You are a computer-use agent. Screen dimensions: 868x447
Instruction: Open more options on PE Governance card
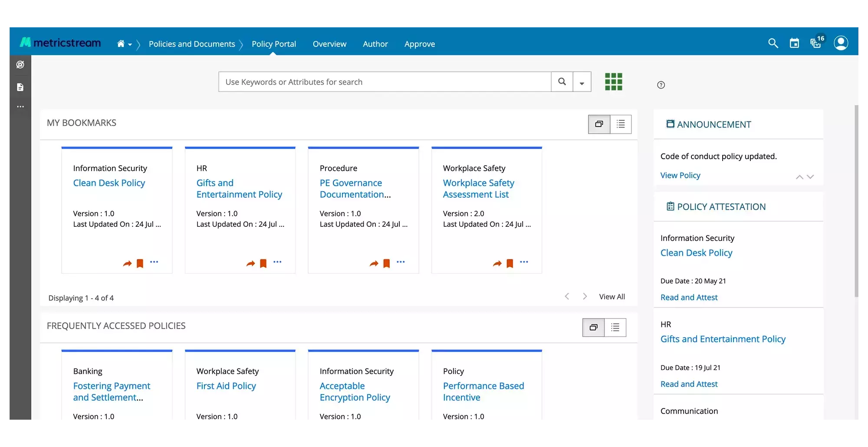coord(401,262)
